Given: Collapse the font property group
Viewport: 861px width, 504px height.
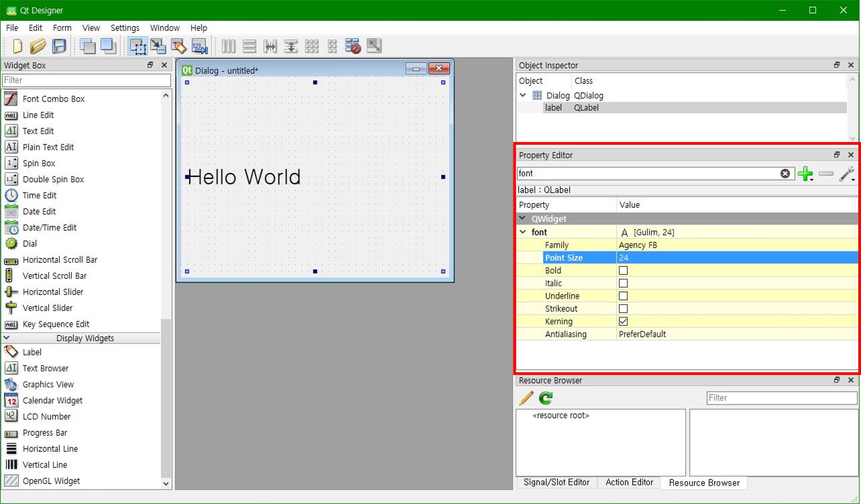Looking at the screenshot, I should click(523, 232).
